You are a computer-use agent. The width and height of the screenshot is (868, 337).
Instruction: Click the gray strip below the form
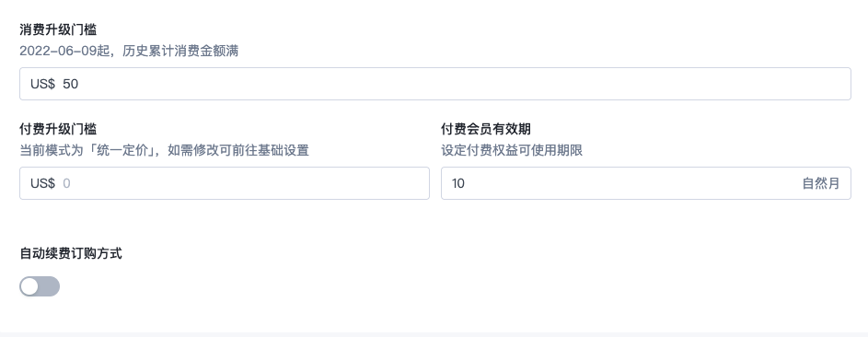(x=434, y=335)
